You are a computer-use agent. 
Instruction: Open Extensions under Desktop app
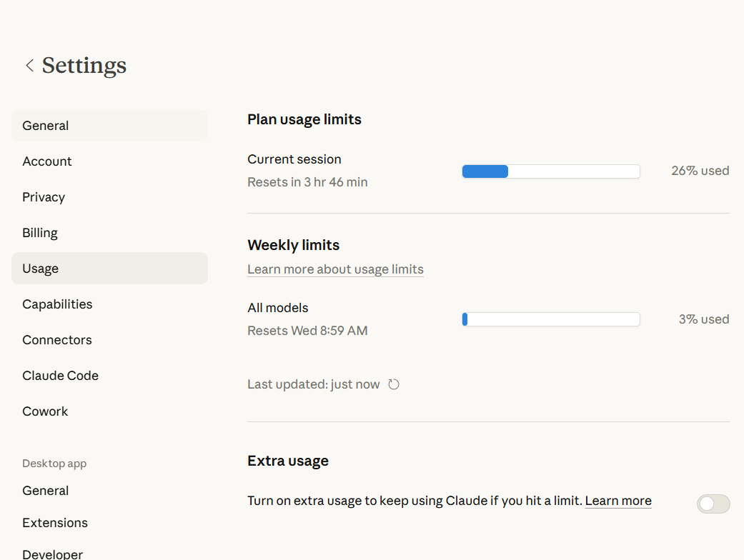55,523
